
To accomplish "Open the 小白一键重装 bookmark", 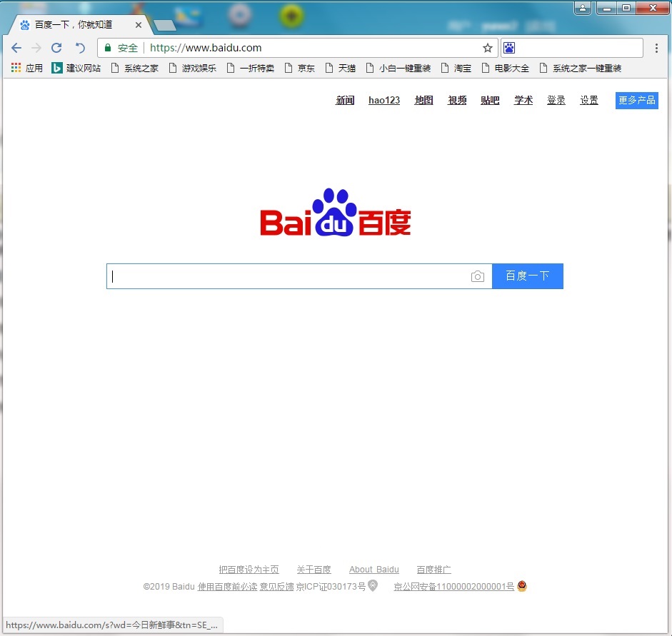I will [398, 68].
